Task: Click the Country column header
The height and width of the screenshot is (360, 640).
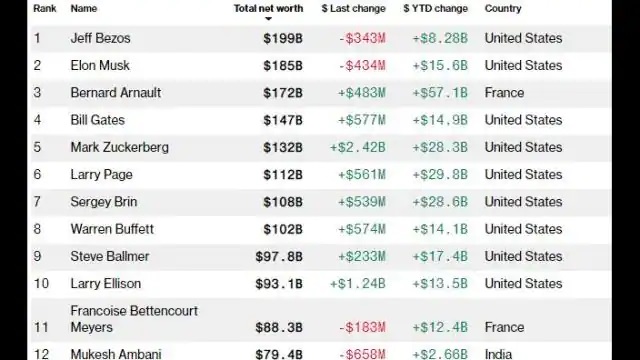Action: [503, 9]
